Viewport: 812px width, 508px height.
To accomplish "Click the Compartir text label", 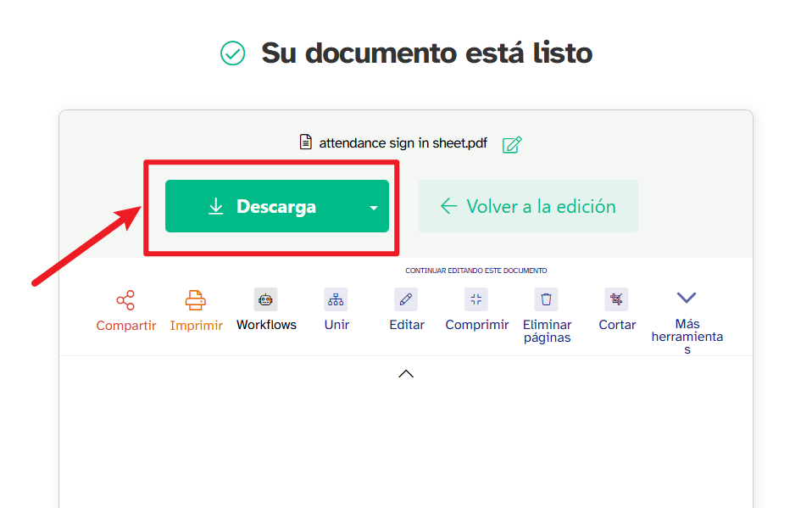I will (125, 324).
